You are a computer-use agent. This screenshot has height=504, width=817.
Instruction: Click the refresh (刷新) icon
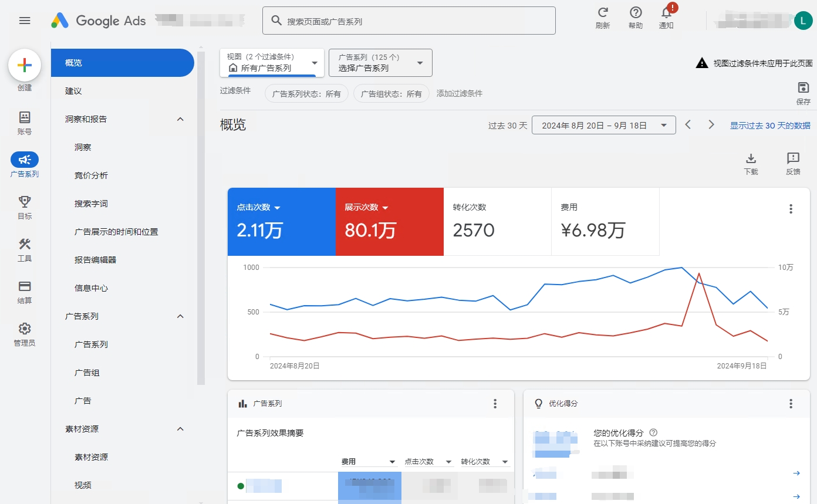[603, 12]
